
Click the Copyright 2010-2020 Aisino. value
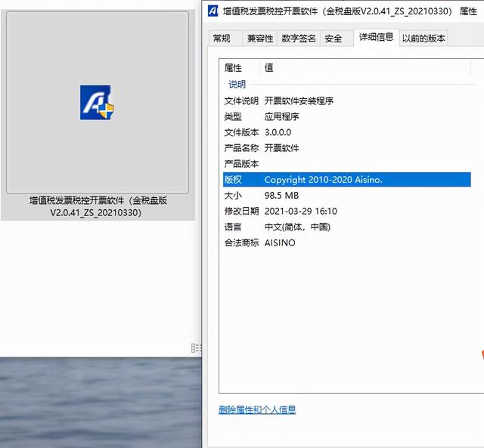pos(323,180)
